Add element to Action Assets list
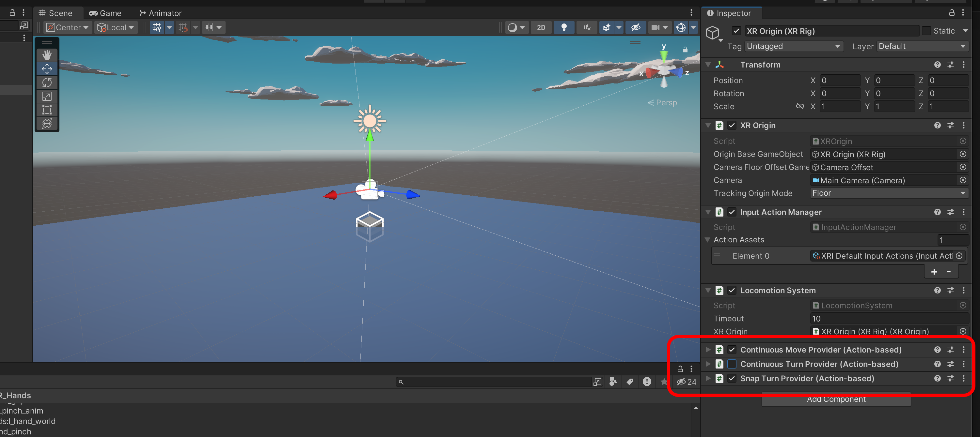 pyautogui.click(x=934, y=272)
